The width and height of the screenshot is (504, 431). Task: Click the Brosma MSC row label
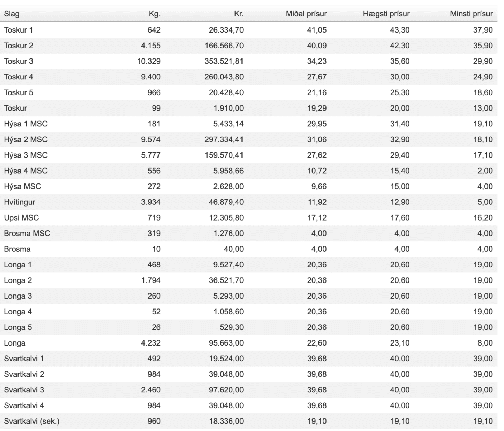click(27, 234)
